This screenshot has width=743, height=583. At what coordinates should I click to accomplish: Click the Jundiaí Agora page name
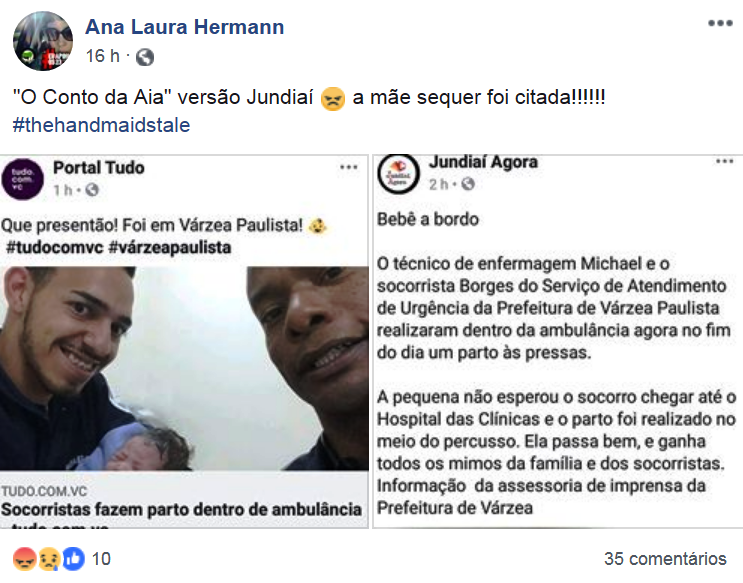pyautogui.click(x=483, y=162)
